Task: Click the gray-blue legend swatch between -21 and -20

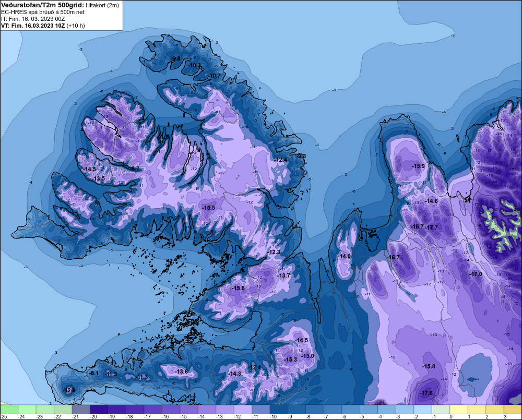Action: [x=81, y=409]
